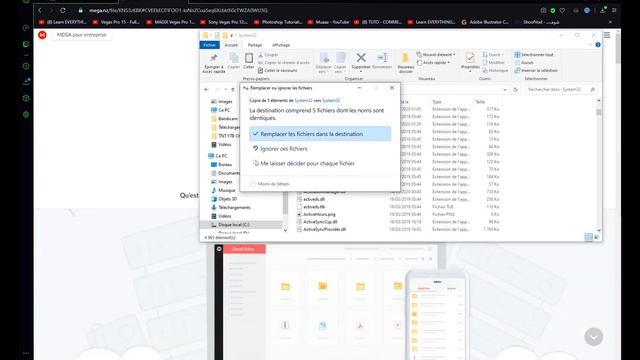The image size is (640, 360).
Task: Switch to the Affichage tab
Action: click(281, 45)
